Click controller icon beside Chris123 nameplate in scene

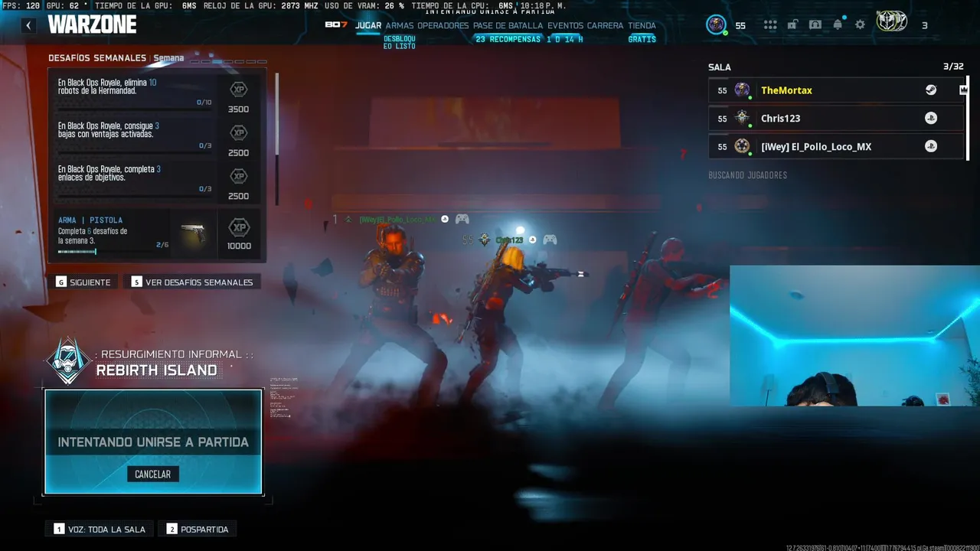[549, 240]
